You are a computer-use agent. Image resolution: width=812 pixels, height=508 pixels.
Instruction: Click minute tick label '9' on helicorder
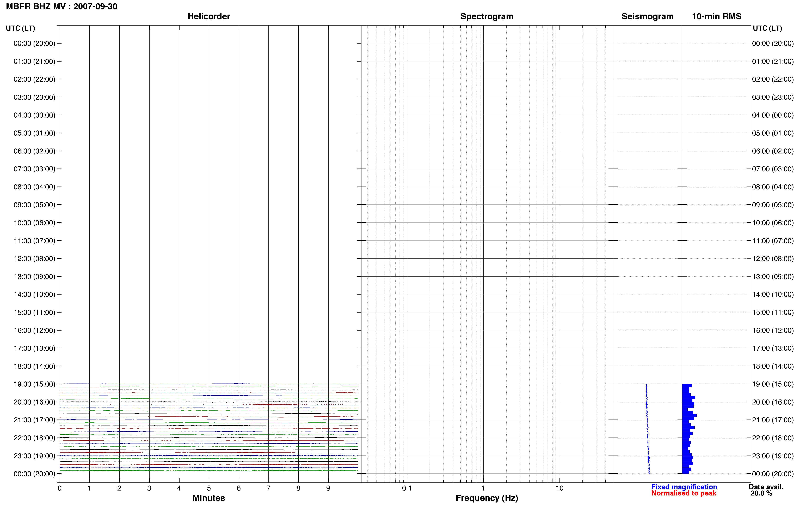pos(328,488)
